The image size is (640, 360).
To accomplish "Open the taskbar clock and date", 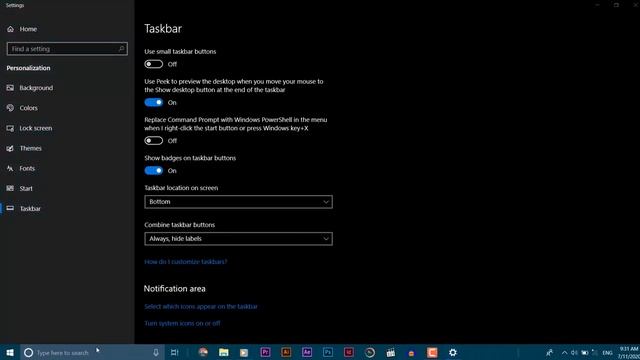I will [629, 353].
